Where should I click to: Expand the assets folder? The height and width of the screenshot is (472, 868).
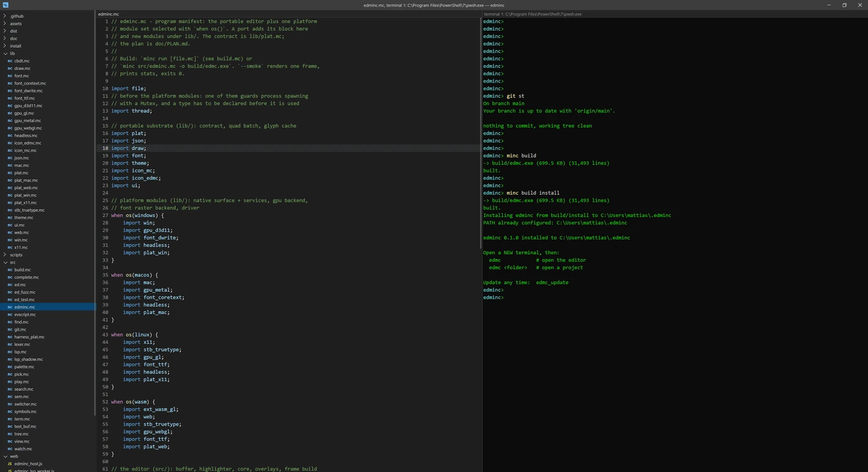coord(5,24)
